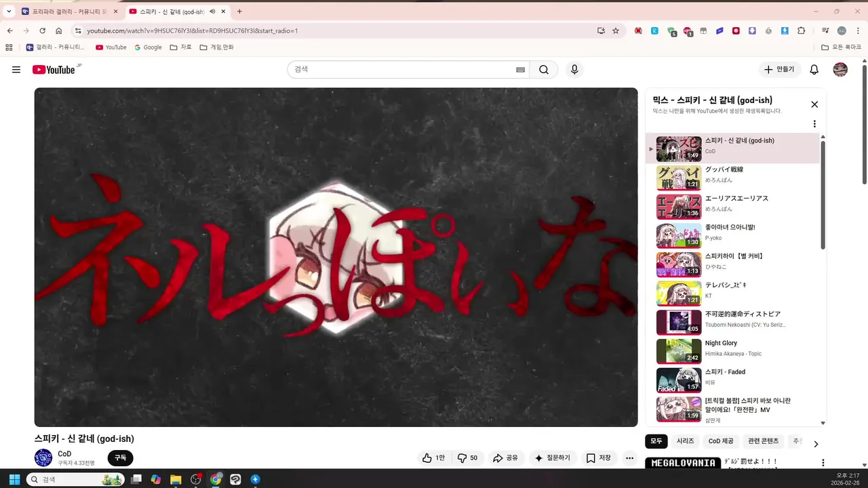
Task: View site information icon in address bar
Action: pyautogui.click(x=78, y=30)
